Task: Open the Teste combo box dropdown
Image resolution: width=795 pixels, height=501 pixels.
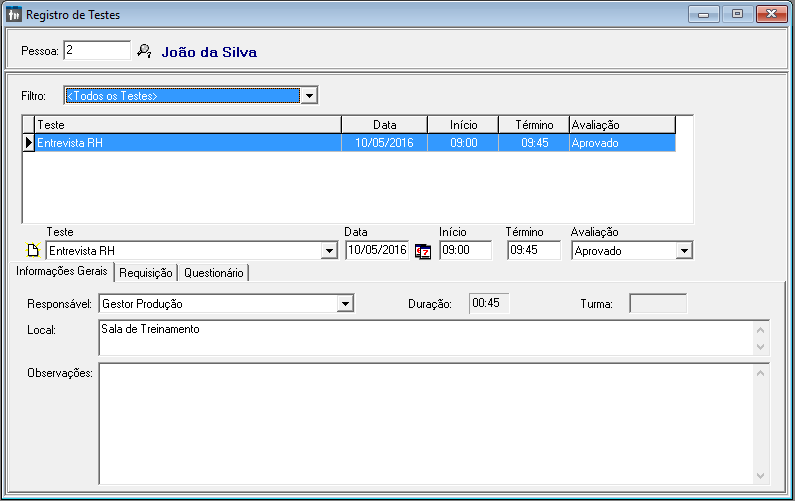Action: 329,251
